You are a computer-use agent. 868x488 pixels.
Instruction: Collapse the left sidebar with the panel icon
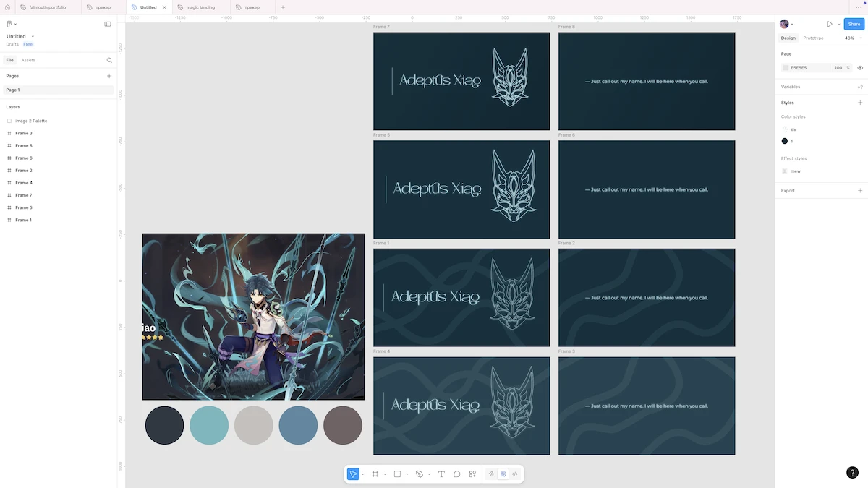[x=108, y=24]
